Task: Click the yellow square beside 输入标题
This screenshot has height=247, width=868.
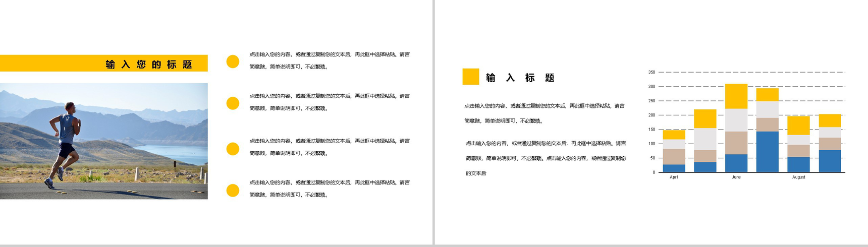Action: click(x=471, y=77)
